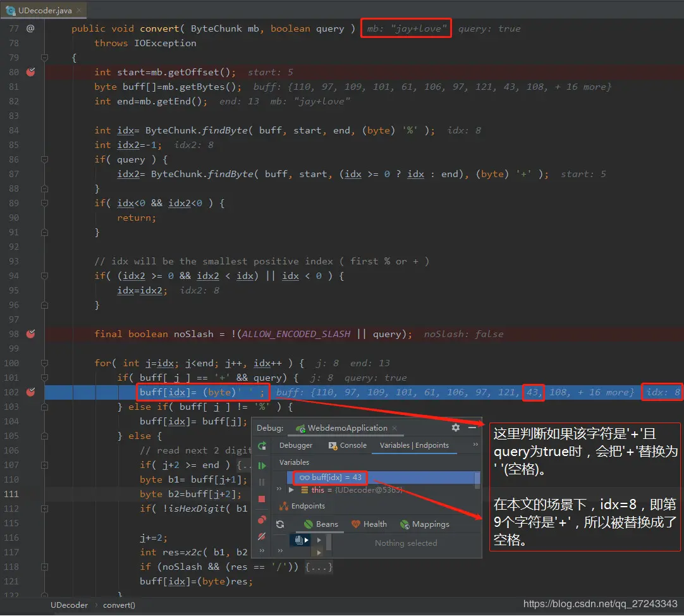Click the folded {.. region on line 107
Screen dimensions: 684x616
244,465
